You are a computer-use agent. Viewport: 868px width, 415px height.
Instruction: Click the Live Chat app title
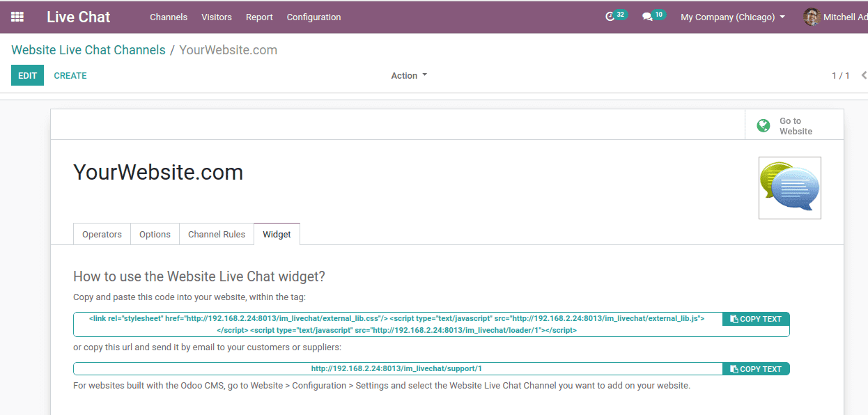coord(79,17)
